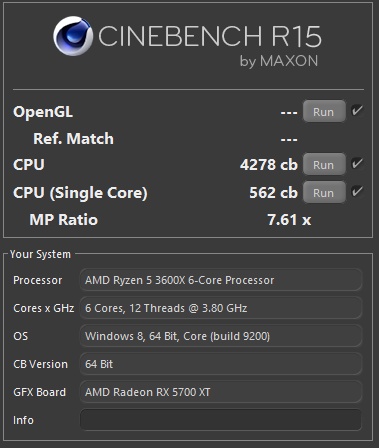Click the OS information field

pyautogui.click(x=221, y=336)
